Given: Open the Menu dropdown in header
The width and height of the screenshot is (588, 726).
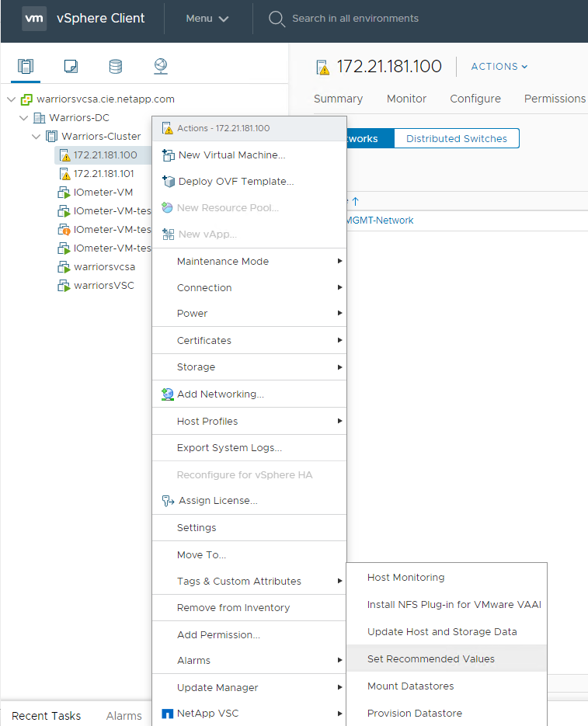Looking at the screenshot, I should [x=207, y=19].
